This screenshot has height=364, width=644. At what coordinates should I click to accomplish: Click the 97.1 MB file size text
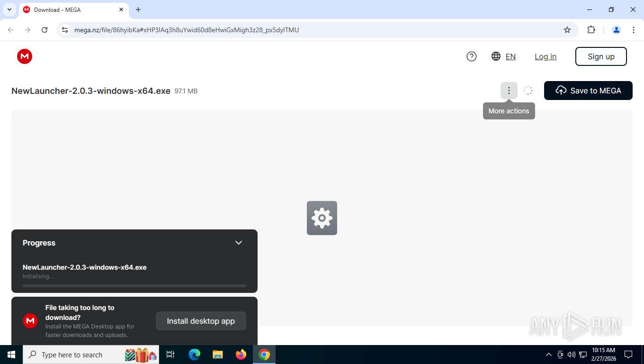tap(186, 91)
